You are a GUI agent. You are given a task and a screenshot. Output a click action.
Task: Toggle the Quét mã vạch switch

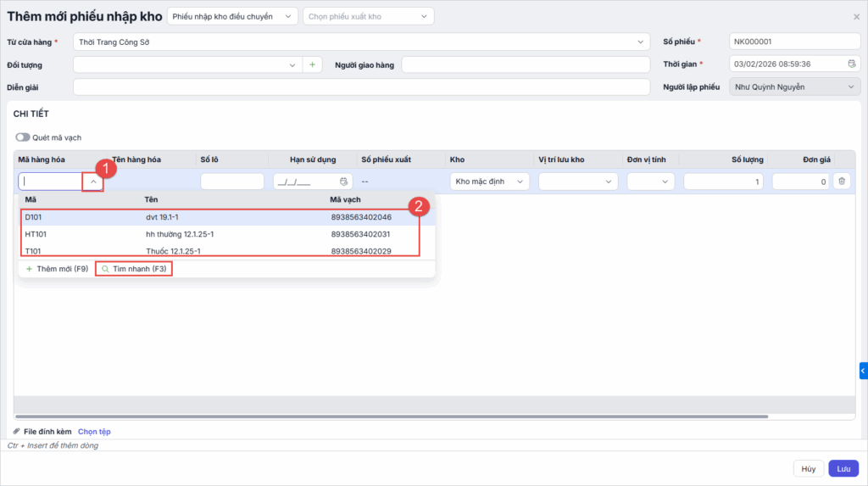[x=22, y=137]
